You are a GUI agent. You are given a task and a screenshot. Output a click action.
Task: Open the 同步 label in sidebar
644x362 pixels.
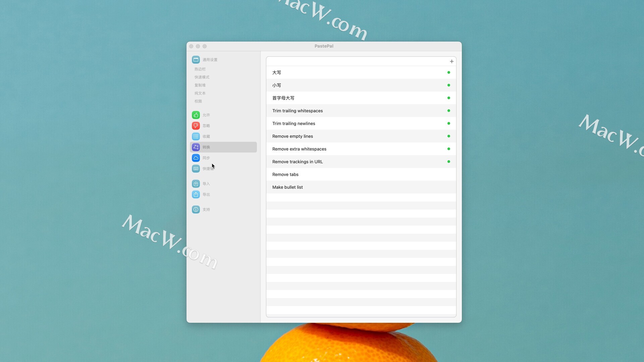[x=206, y=158]
